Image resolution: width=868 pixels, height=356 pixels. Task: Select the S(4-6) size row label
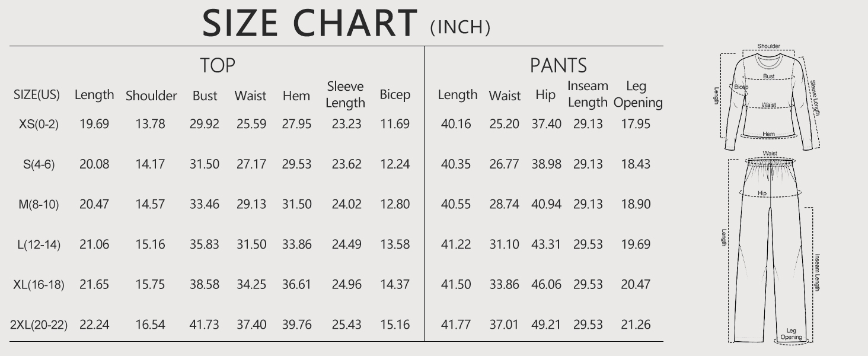pyautogui.click(x=39, y=164)
